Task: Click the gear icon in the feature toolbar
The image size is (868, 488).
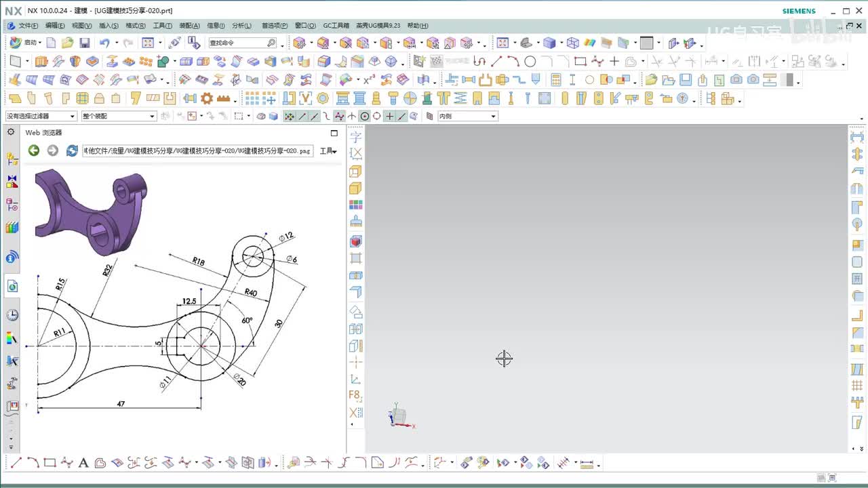Action: coord(207,98)
